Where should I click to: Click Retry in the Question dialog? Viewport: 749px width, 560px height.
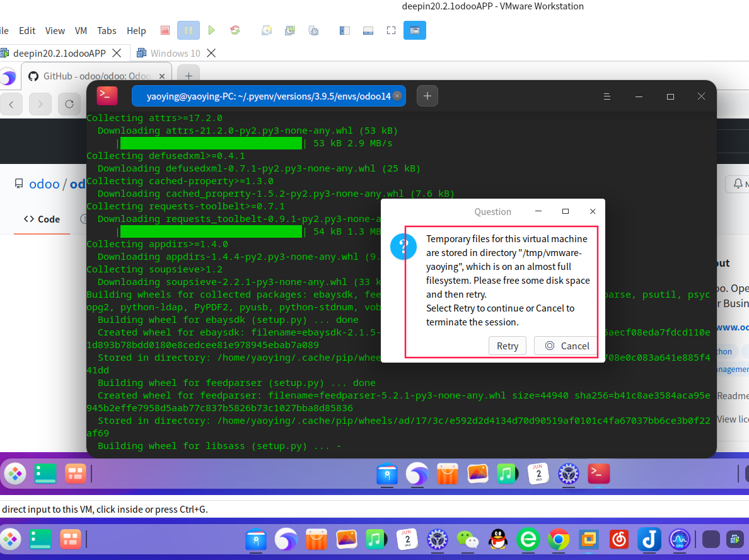pyautogui.click(x=508, y=346)
